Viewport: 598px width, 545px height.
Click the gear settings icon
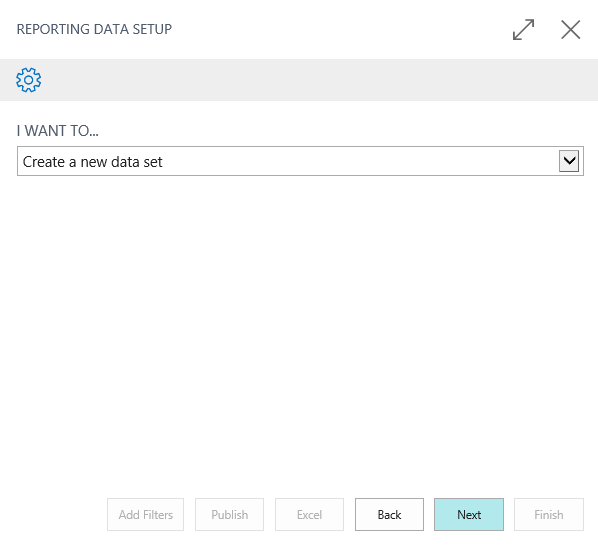point(29,80)
